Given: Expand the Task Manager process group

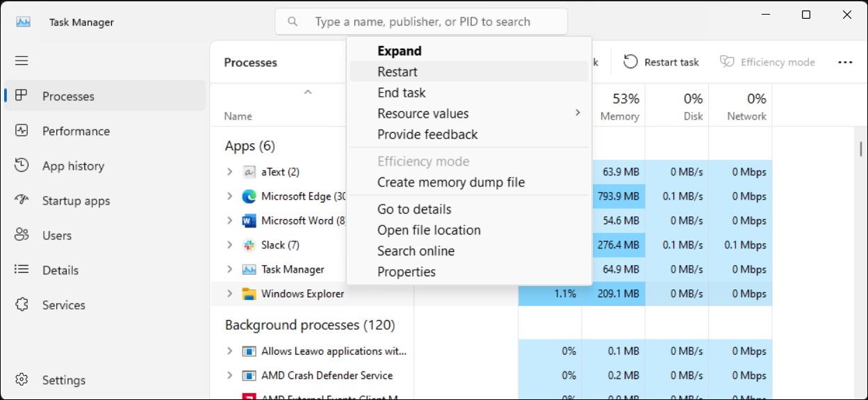Looking at the screenshot, I should (x=229, y=269).
